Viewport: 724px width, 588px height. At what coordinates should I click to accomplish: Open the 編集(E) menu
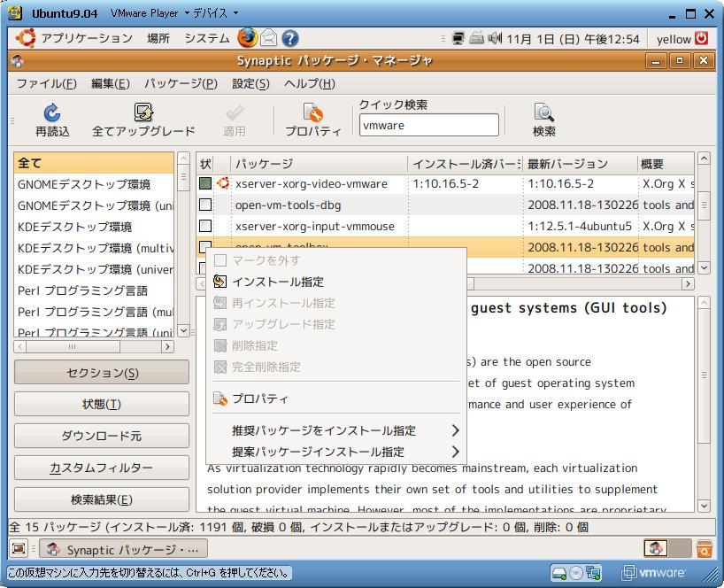coord(111,83)
